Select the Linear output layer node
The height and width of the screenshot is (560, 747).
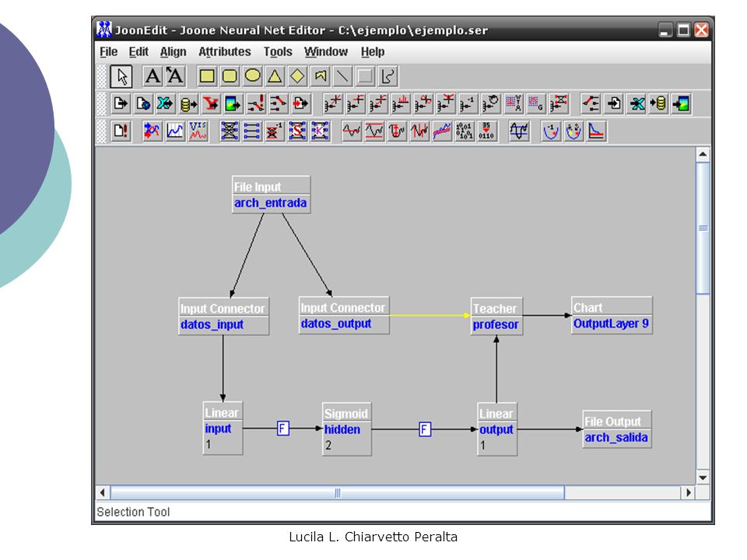(x=497, y=429)
